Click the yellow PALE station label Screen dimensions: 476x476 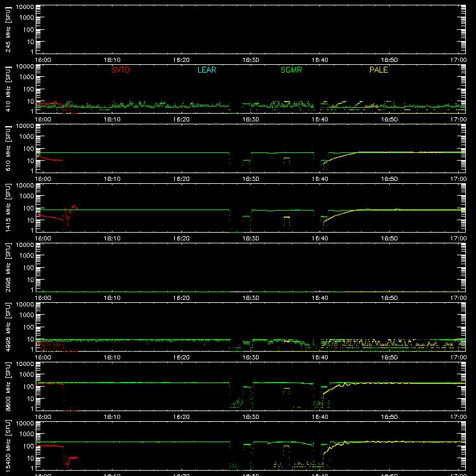click(378, 70)
